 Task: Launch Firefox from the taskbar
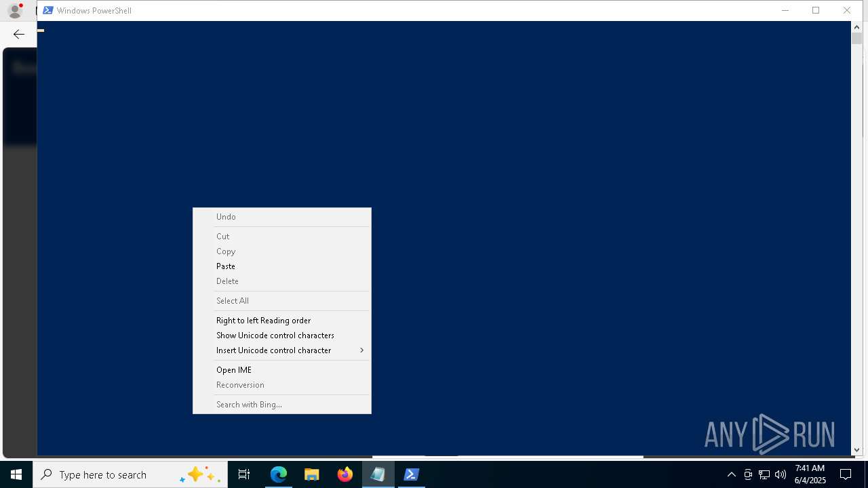click(345, 474)
